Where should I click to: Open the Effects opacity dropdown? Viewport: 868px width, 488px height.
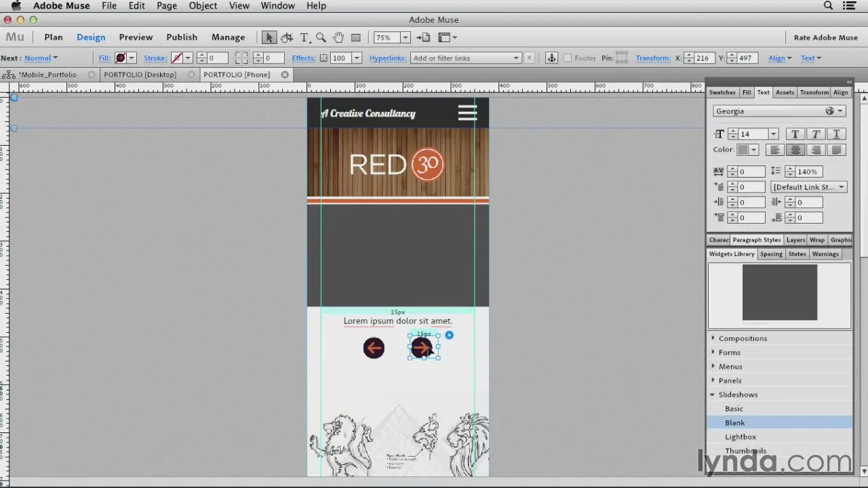[x=357, y=58]
